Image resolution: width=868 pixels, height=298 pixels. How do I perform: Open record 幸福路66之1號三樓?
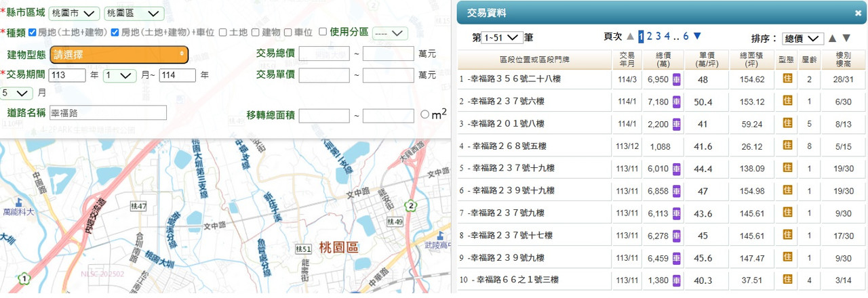[x=517, y=280]
